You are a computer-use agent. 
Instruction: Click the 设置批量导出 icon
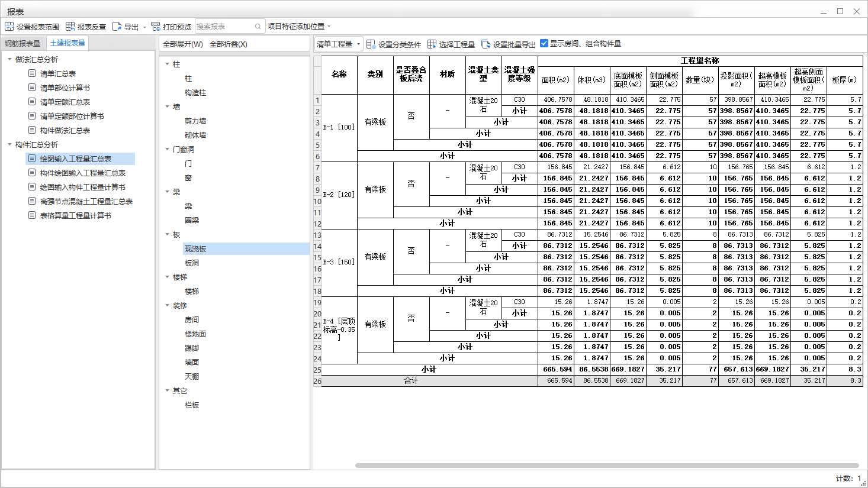coord(486,44)
